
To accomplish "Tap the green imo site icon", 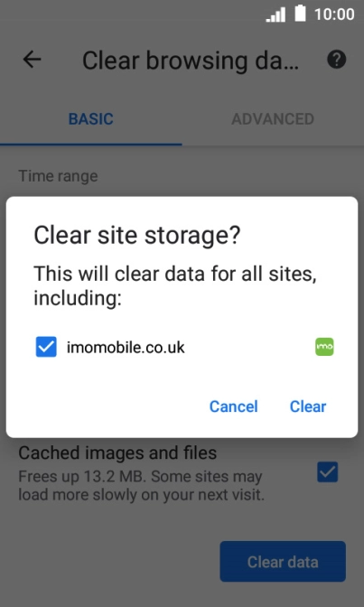I will [324, 347].
